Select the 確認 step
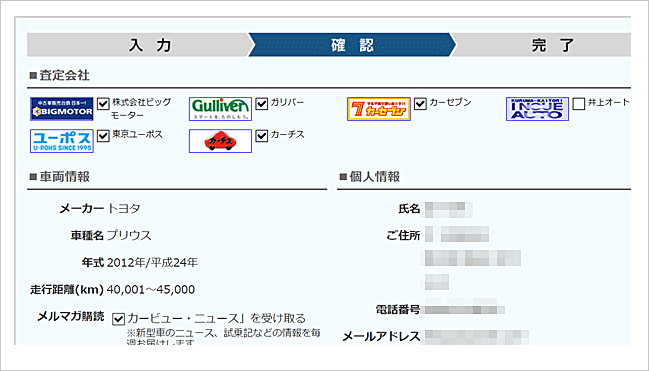The width and height of the screenshot is (649, 371). click(x=352, y=45)
